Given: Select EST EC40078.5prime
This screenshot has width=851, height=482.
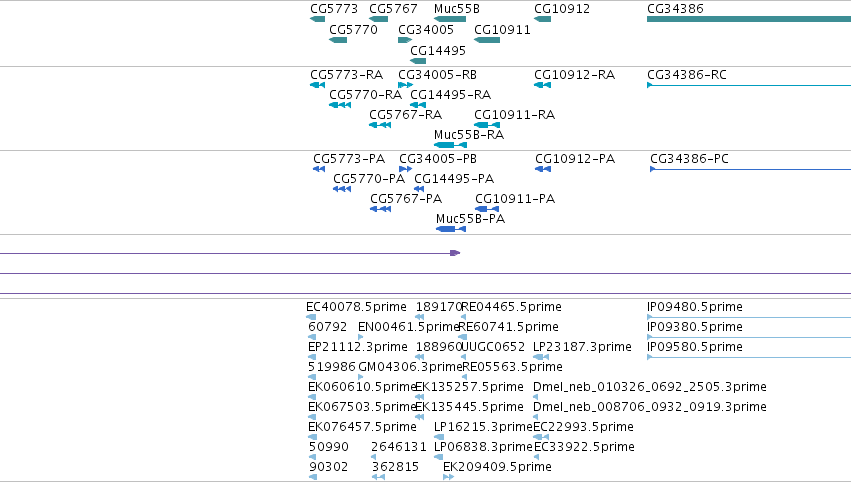Looking at the screenshot, I should (356, 307).
